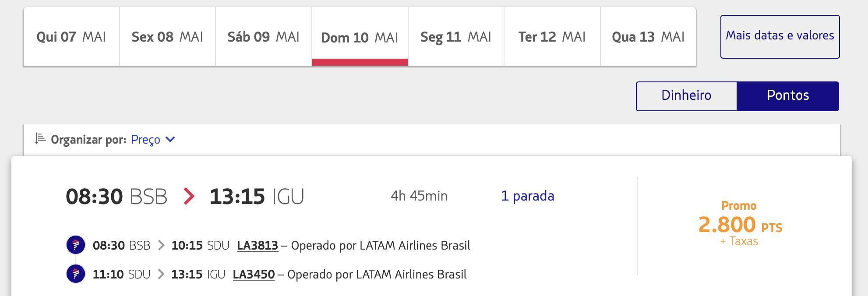Click the LATAM logo beside flight LA3450
Screen dimensions: 868x296
pos(76,274)
